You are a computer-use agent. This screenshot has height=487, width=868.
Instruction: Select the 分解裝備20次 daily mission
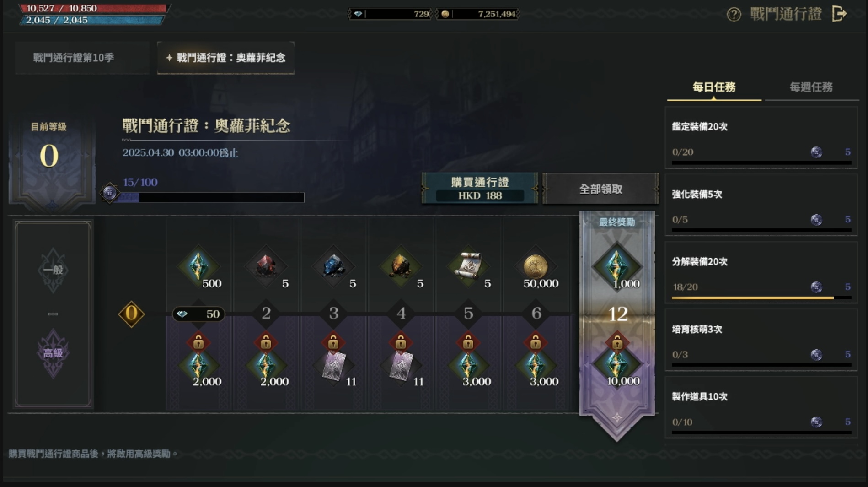(761, 274)
